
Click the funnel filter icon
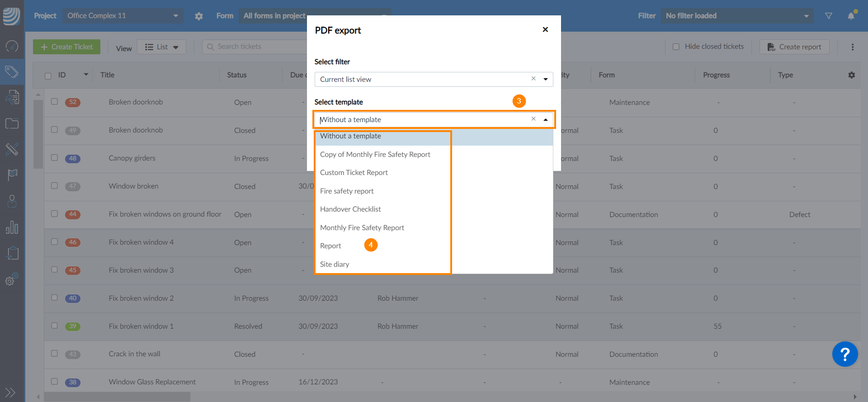coord(829,16)
